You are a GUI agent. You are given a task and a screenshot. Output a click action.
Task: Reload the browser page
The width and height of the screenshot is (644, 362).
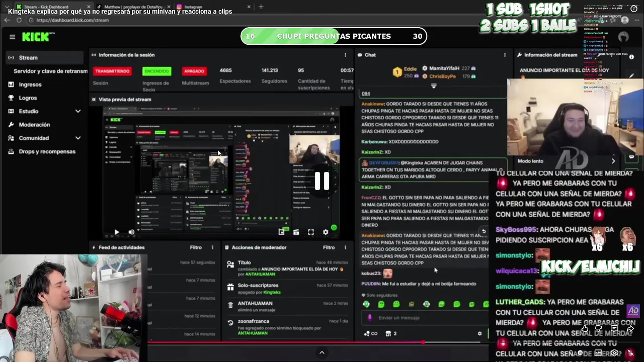(x=19, y=20)
